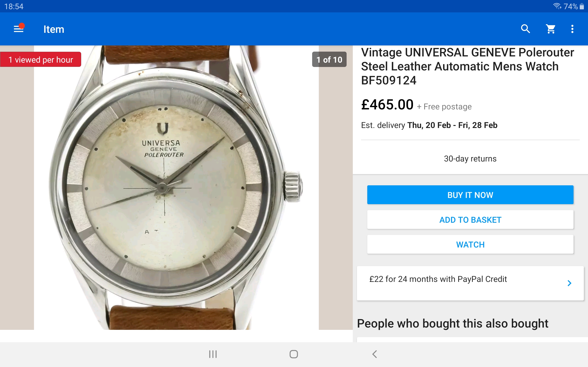This screenshot has width=588, height=367.
Task: Toggle WATCH for this item
Action: (470, 245)
